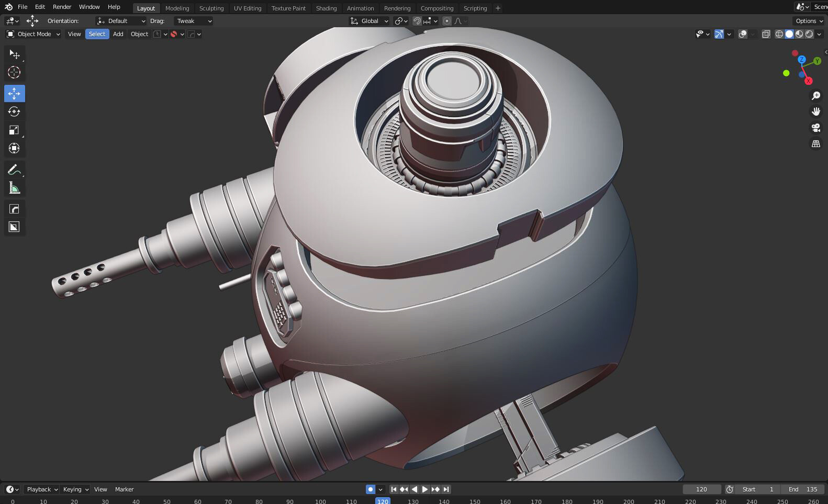828x504 pixels.
Task: Select the Cursor tool in the toolbar
Action: point(14,72)
